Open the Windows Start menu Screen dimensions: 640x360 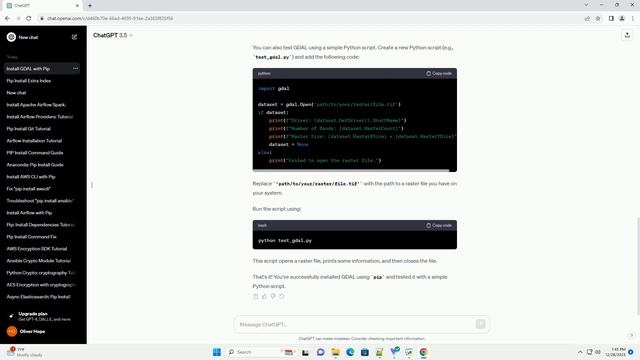217,352
